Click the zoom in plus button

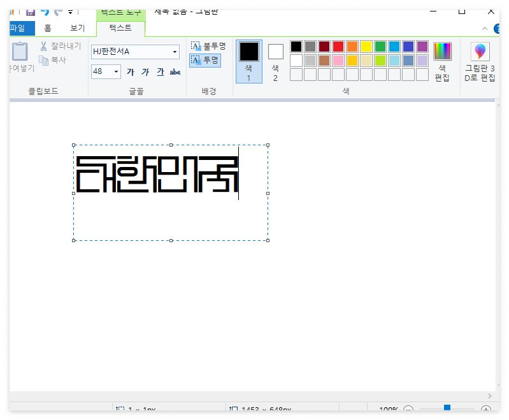point(486,409)
